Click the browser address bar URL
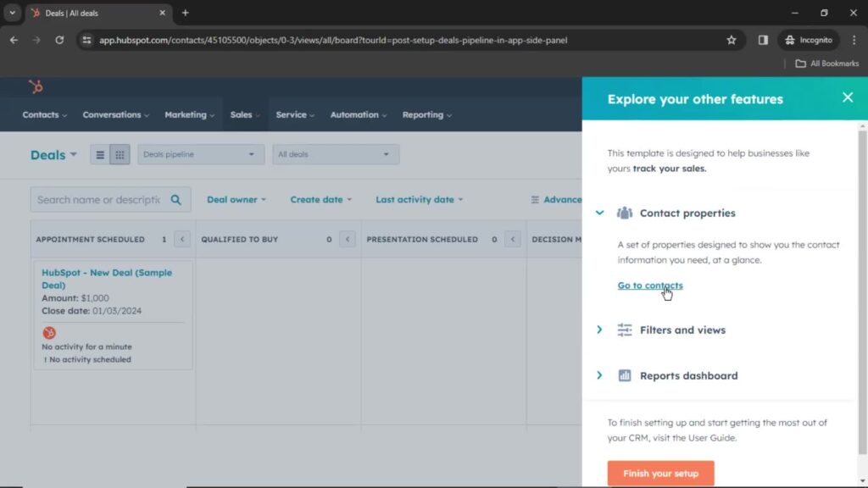The image size is (868, 488). tap(333, 40)
